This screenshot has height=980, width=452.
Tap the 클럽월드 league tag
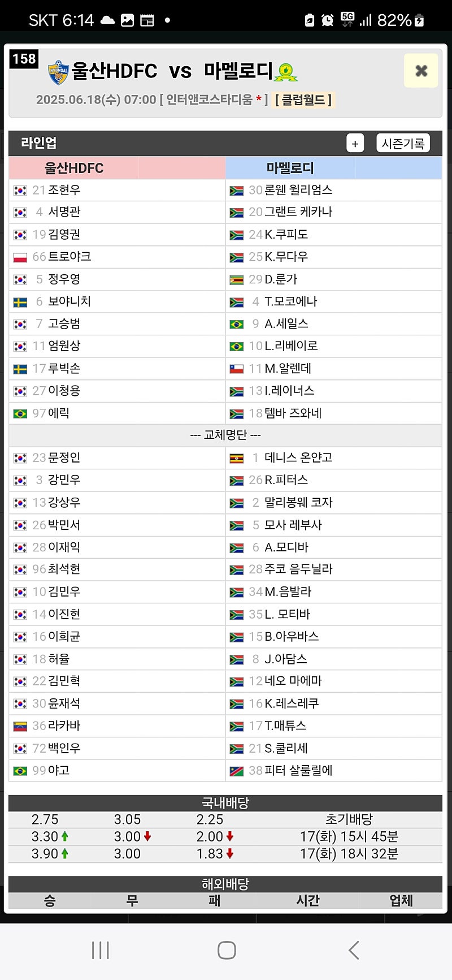303,100
